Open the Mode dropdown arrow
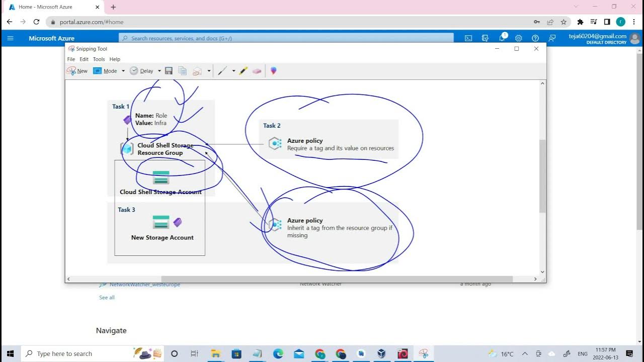 (x=123, y=71)
